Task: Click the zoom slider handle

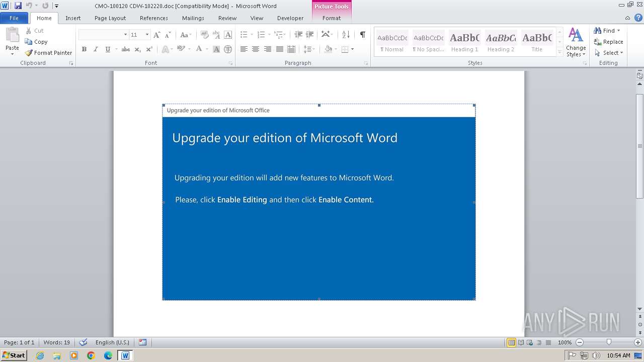Action: pyautogui.click(x=609, y=342)
